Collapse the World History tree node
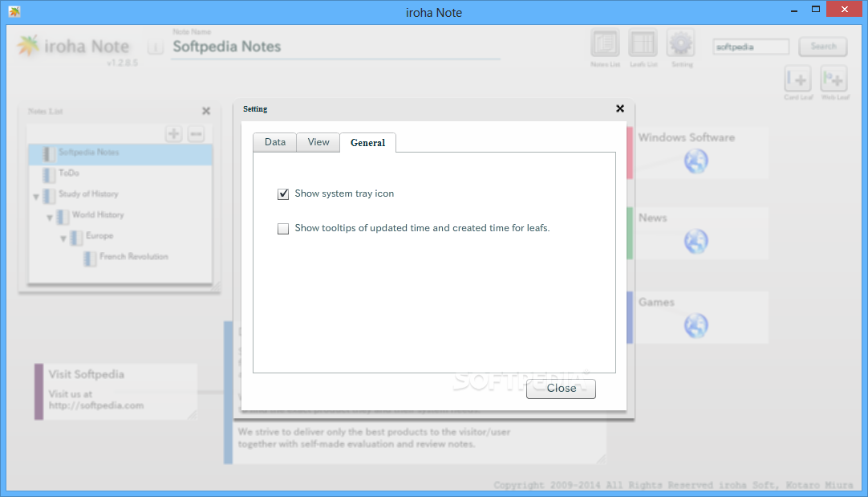The width and height of the screenshot is (868, 497). (50, 218)
